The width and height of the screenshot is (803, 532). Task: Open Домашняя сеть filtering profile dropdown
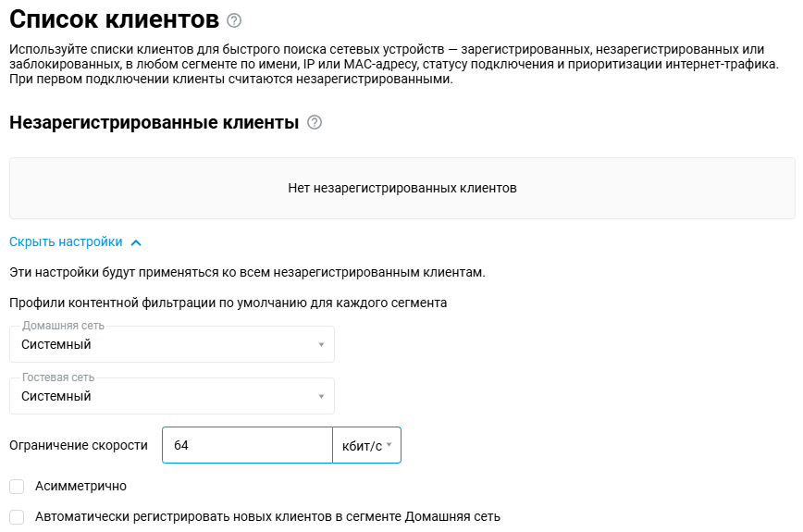point(171,345)
